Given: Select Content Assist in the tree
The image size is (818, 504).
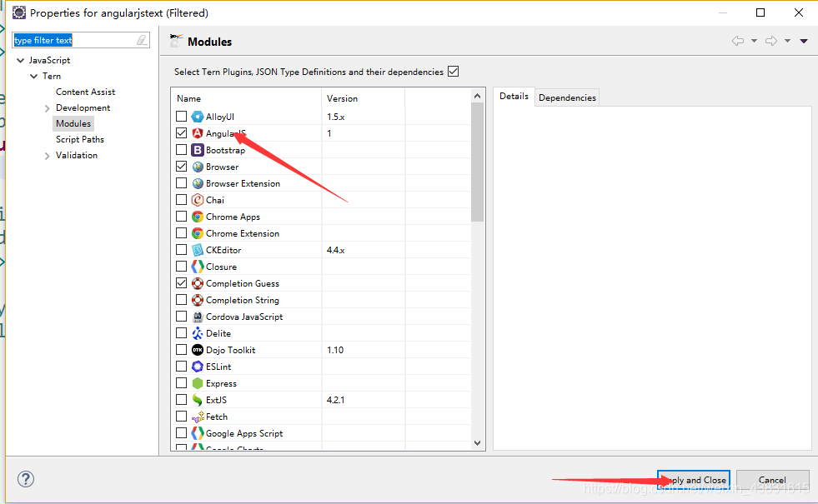Looking at the screenshot, I should 86,92.
